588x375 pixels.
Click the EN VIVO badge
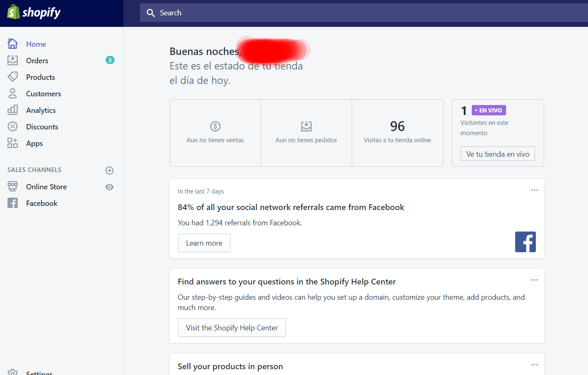point(489,110)
